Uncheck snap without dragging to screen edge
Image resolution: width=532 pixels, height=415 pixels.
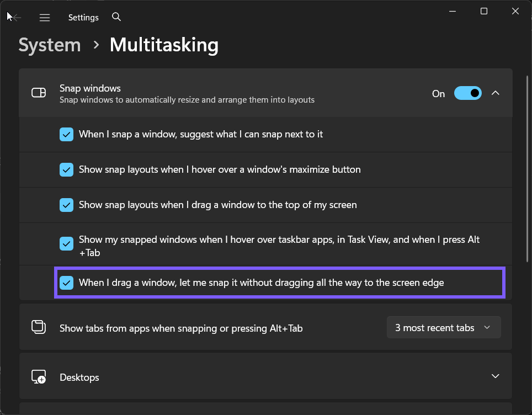click(x=66, y=283)
